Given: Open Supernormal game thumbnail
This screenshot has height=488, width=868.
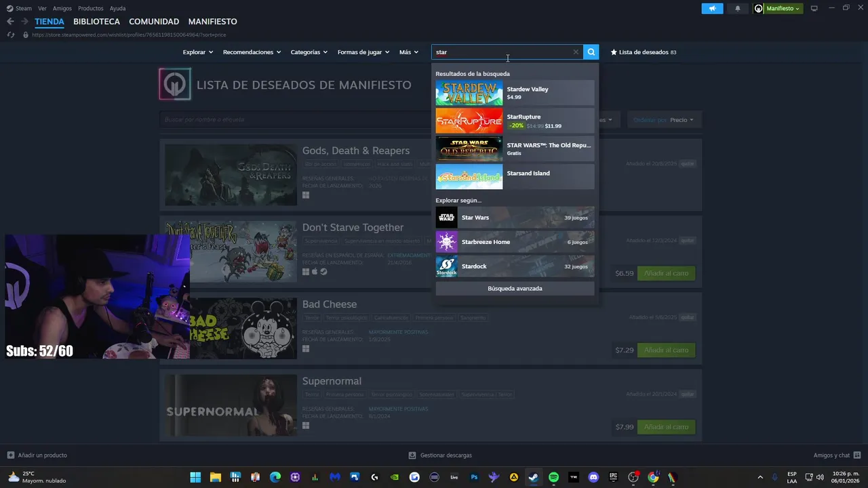Looking at the screenshot, I should tap(231, 405).
